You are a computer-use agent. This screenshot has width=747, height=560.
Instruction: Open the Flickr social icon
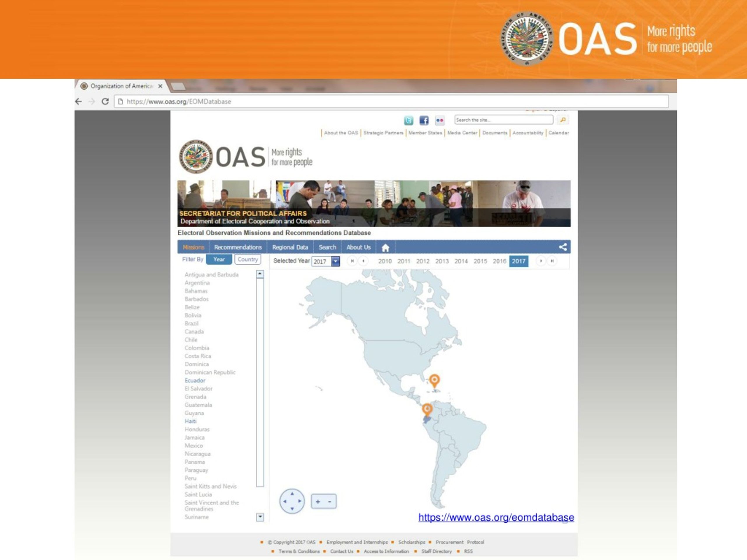[x=439, y=120]
